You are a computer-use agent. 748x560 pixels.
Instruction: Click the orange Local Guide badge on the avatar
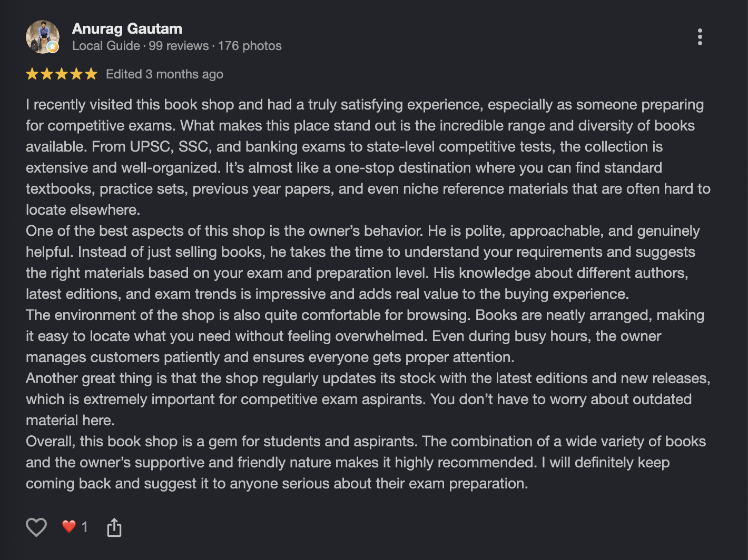click(53, 47)
